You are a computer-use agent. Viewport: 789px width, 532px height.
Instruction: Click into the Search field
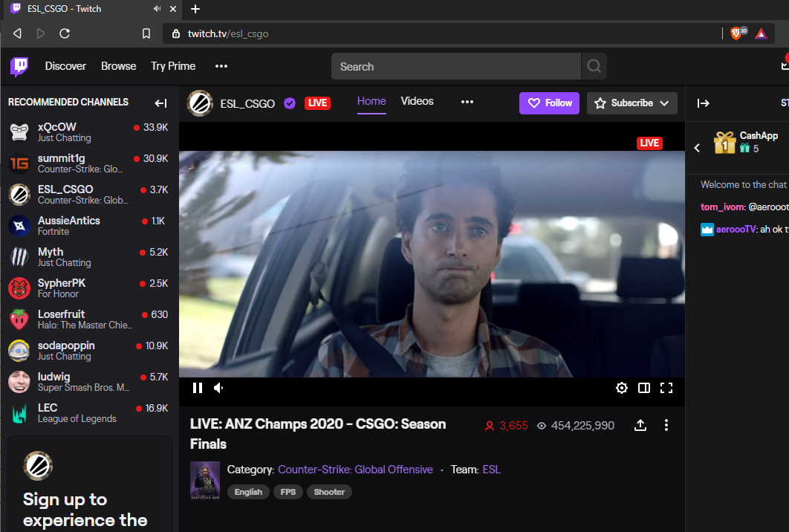click(456, 66)
